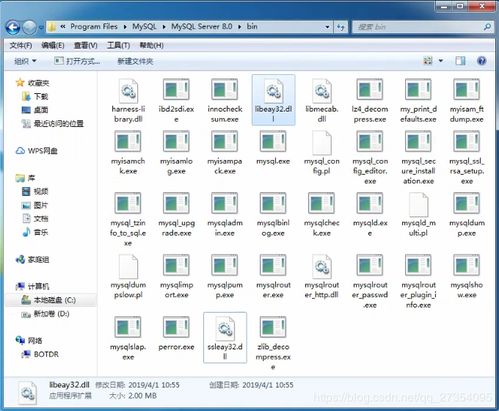Select the myisamchk.exe file icon

tap(128, 141)
